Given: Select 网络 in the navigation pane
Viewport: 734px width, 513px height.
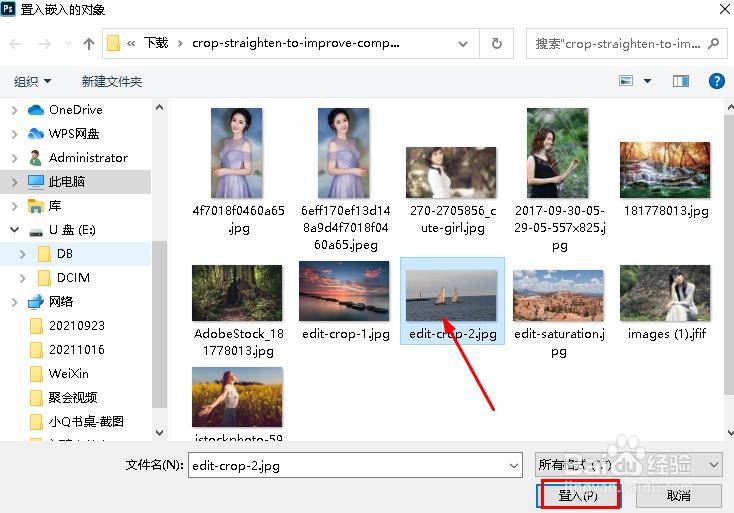Looking at the screenshot, I should (x=61, y=301).
